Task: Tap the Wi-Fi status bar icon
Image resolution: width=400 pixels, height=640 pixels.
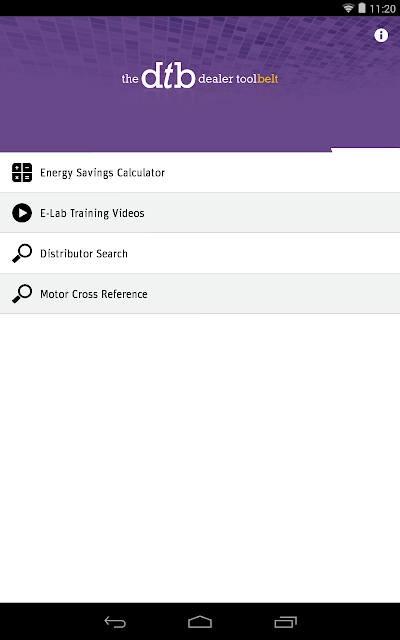Action: click(x=348, y=8)
